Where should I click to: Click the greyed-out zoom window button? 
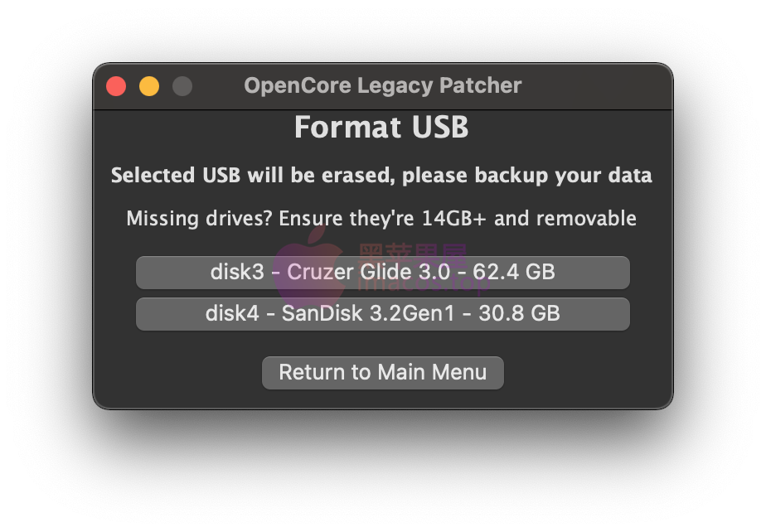(182, 86)
